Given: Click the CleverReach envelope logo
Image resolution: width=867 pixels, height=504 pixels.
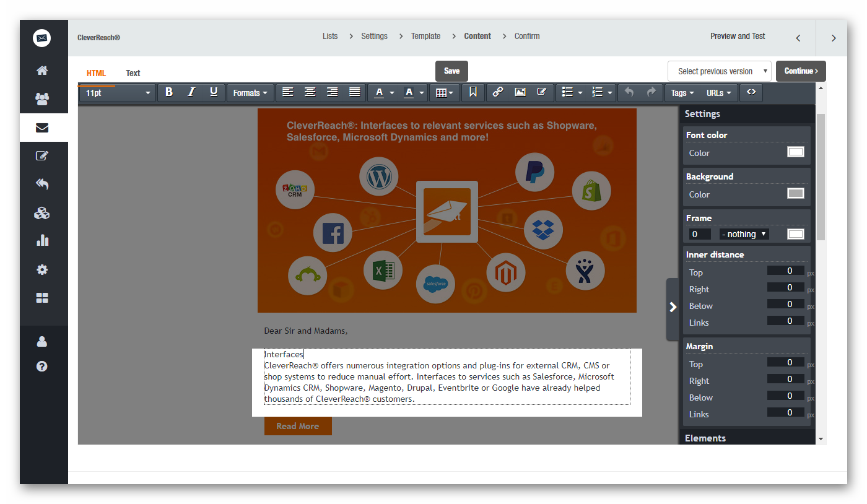Looking at the screenshot, I should pos(42,38).
